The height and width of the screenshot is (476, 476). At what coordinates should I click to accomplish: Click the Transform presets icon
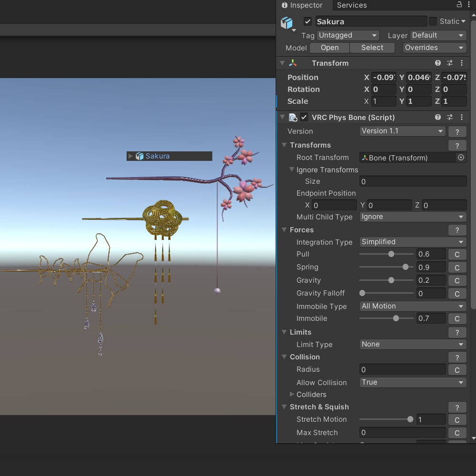click(x=449, y=63)
